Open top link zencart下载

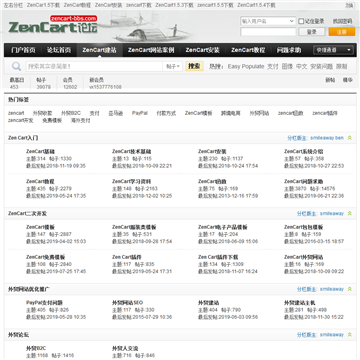tap(139, 5)
